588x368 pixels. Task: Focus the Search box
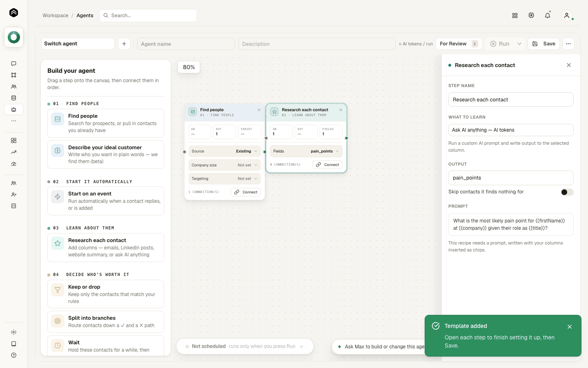[148, 16]
